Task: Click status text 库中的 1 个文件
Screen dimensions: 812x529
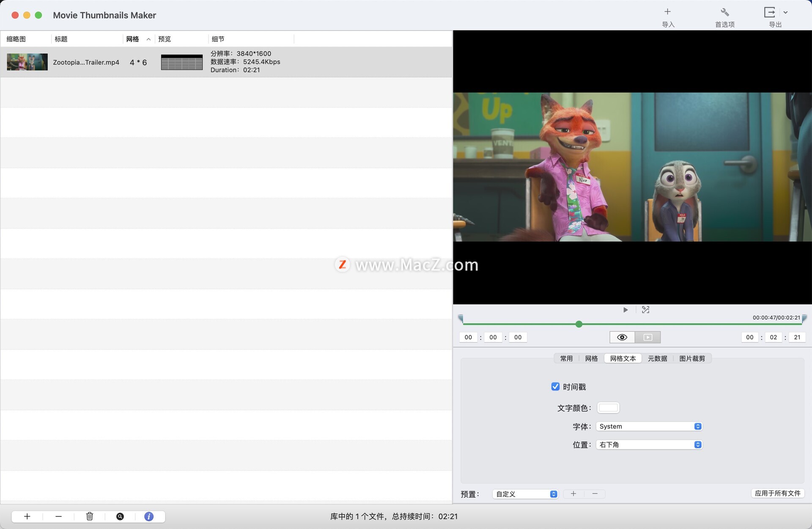Action: (x=357, y=516)
